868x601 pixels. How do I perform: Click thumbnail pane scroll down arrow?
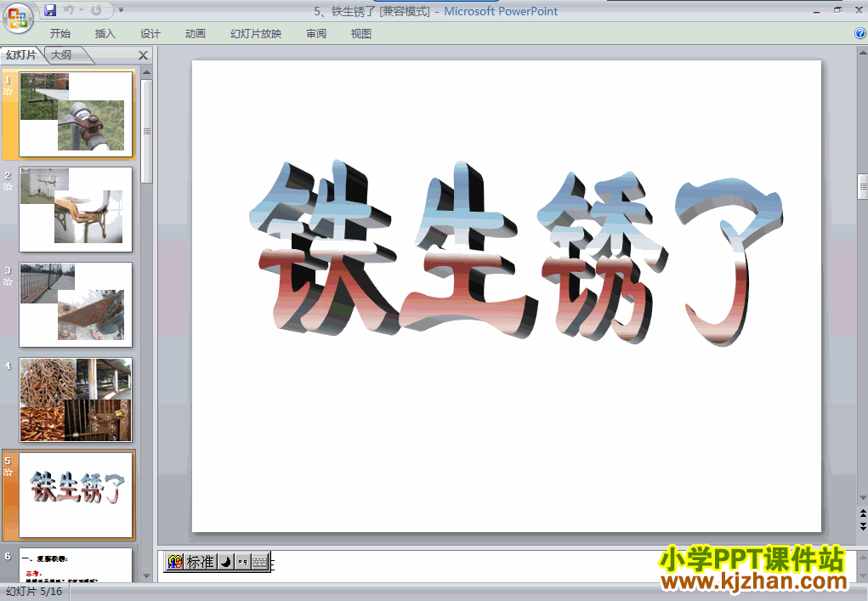click(147, 576)
